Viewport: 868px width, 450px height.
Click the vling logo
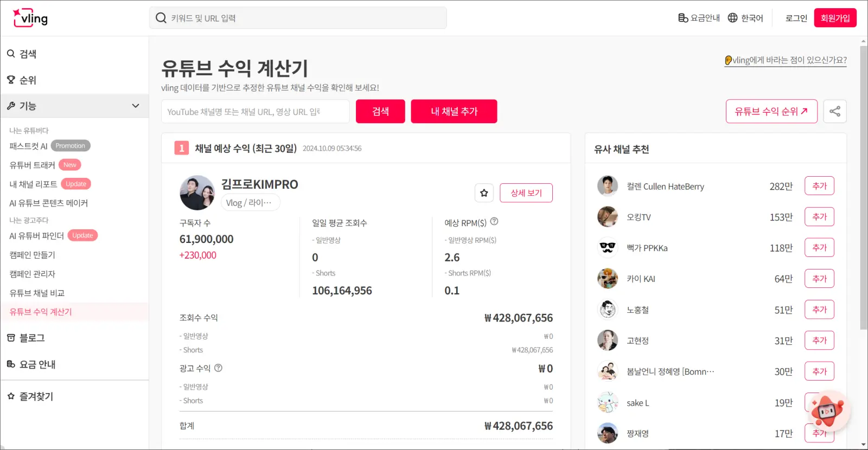(x=31, y=18)
